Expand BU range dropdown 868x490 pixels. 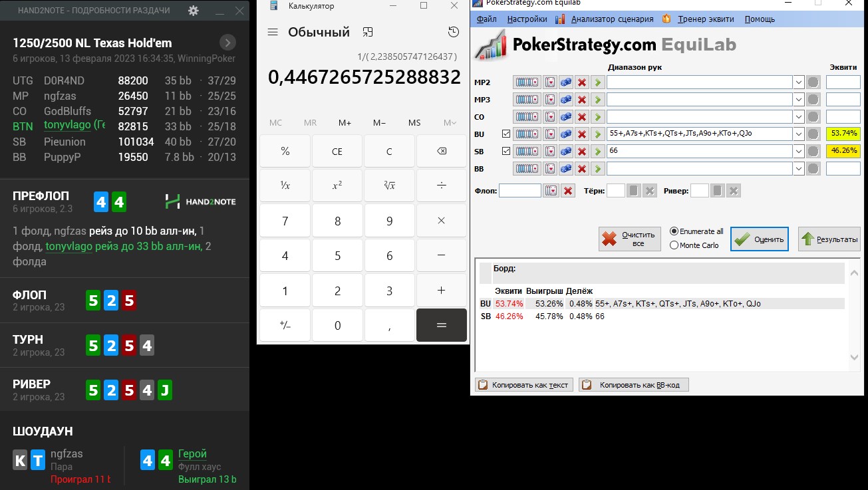799,134
